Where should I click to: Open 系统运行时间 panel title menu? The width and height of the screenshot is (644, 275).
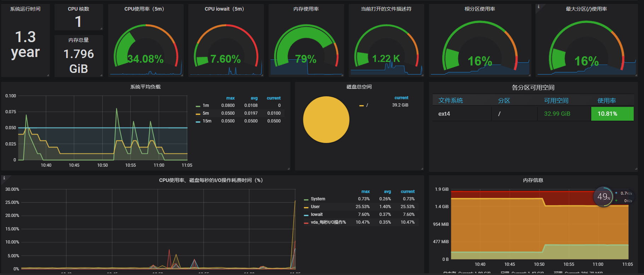pyautogui.click(x=25, y=9)
